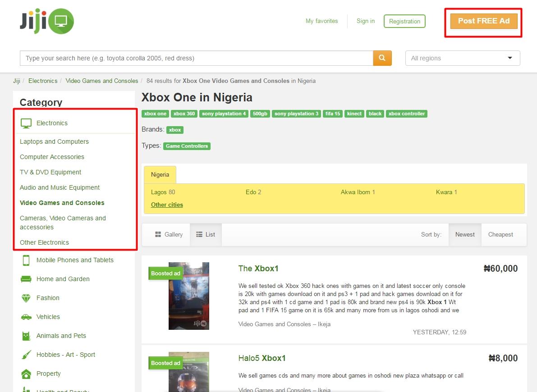Image resolution: width=537 pixels, height=392 pixels.
Task: Click the orange search magnifier button
Action: (382, 58)
